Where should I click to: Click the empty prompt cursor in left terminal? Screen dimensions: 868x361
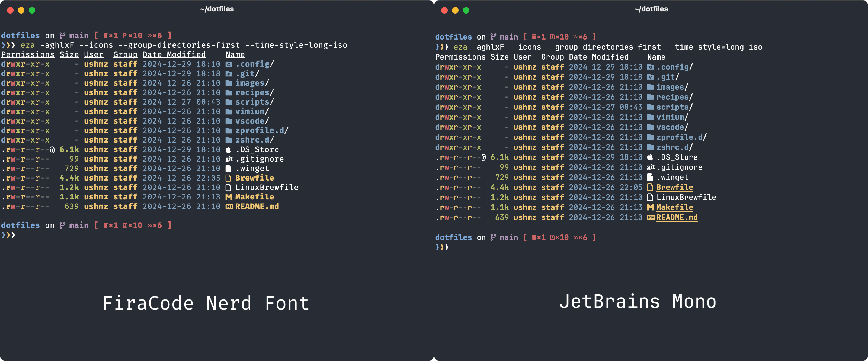click(21, 235)
